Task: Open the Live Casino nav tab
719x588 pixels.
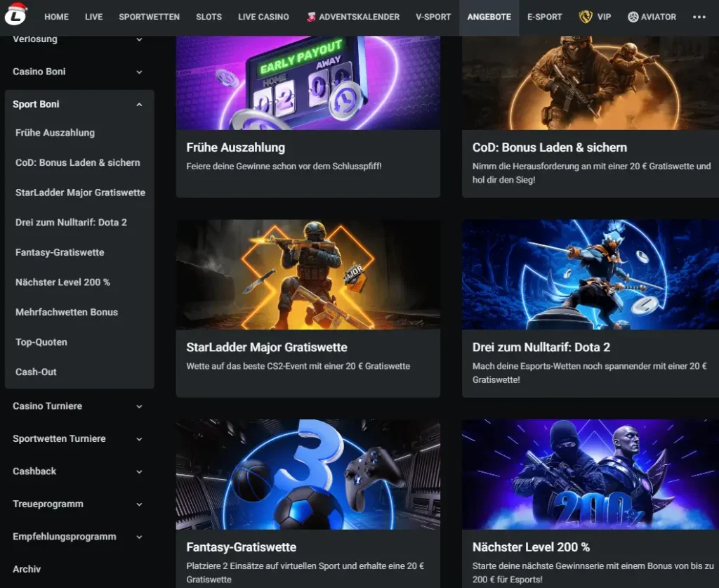Action: pos(263,17)
